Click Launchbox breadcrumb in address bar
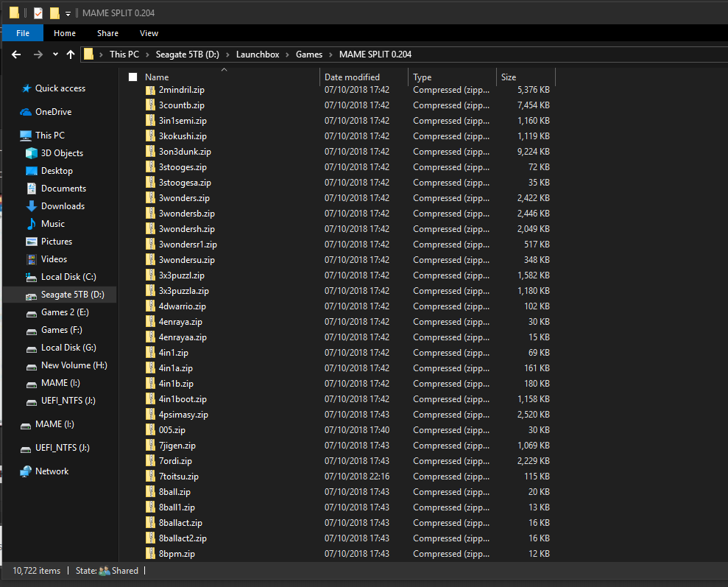Viewport: 728px width, 587px height. (x=258, y=55)
